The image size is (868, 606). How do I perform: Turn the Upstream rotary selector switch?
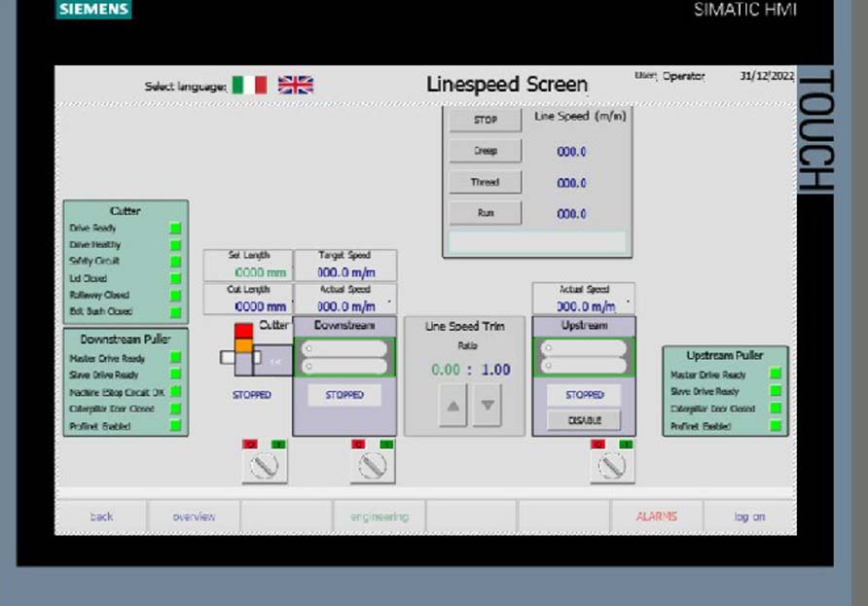coord(611,466)
